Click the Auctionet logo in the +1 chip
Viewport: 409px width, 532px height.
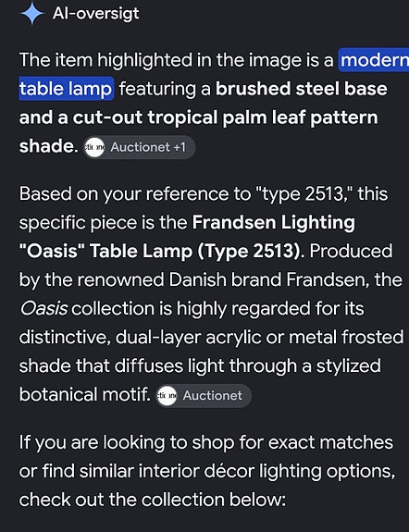click(94, 148)
